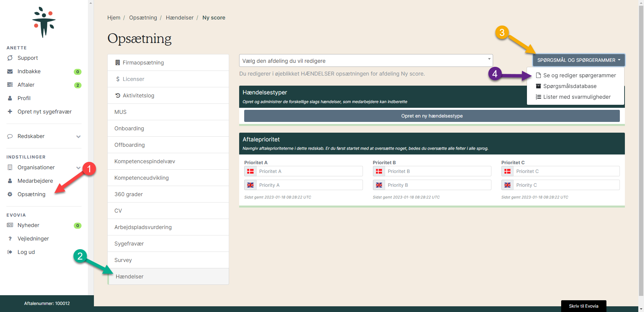Screen dimensions: 644x312
Task: Click the Redskaber speech bubble icon
Action: (10, 136)
